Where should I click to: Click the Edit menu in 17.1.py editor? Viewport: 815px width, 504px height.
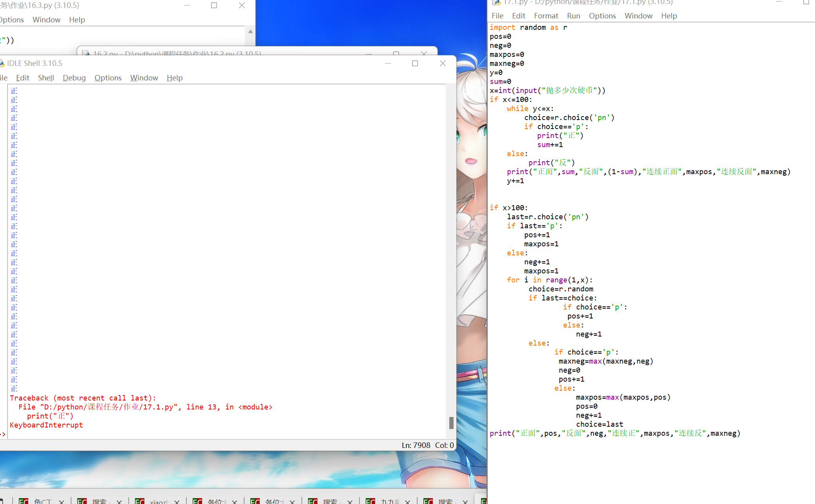tap(518, 16)
